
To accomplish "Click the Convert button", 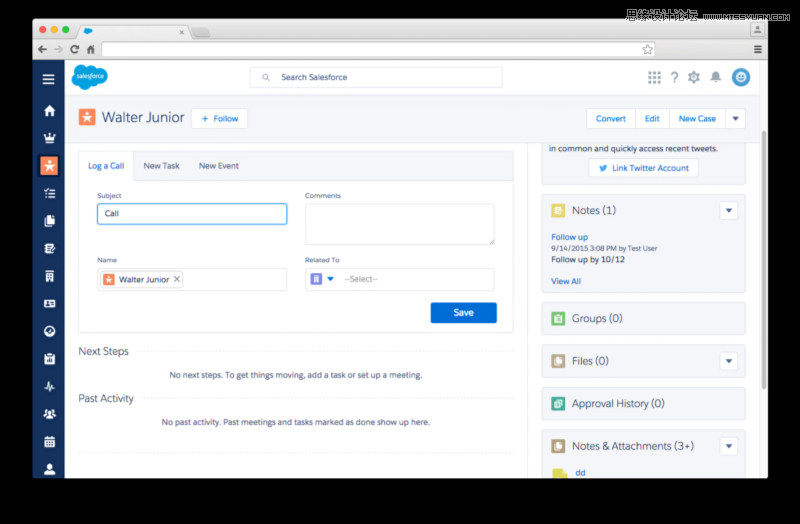I will tap(611, 118).
